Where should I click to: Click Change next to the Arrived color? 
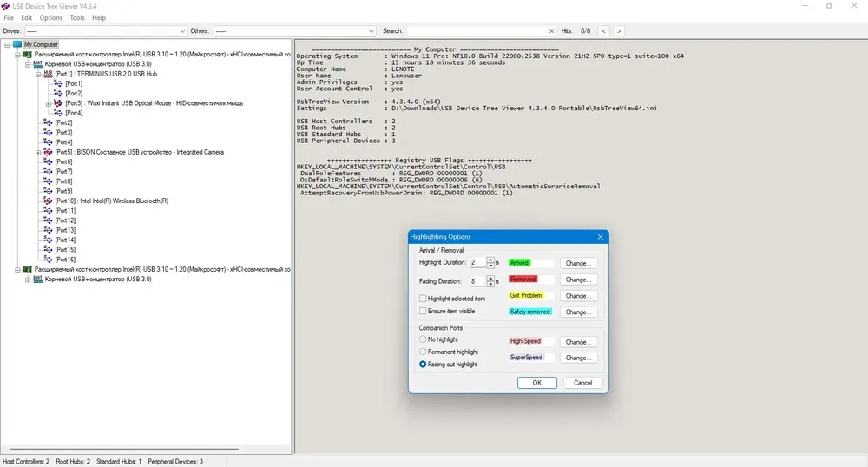(x=578, y=263)
